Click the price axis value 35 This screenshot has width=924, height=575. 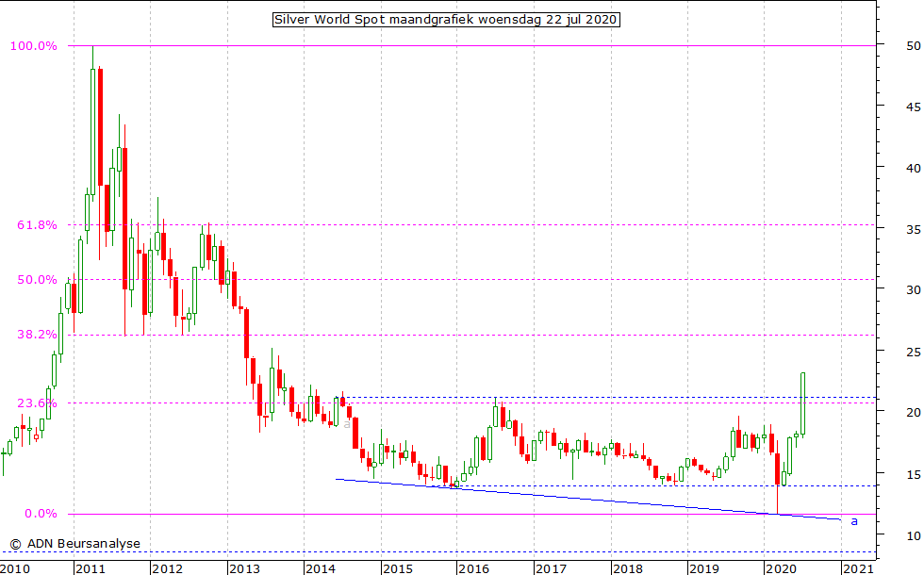point(914,229)
